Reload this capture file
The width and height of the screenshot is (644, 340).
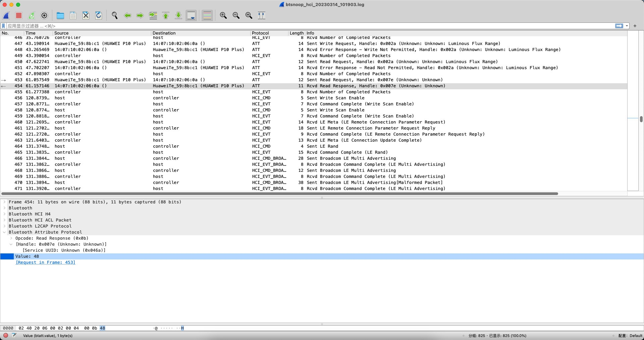point(99,15)
